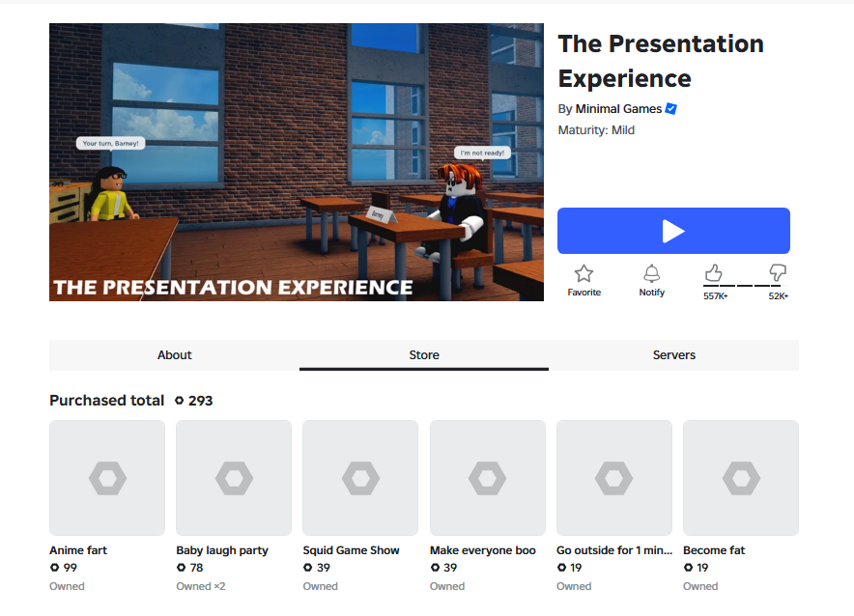Open the Minimal Games creator link
The width and height of the screenshot is (854, 616).
point(618,109)
